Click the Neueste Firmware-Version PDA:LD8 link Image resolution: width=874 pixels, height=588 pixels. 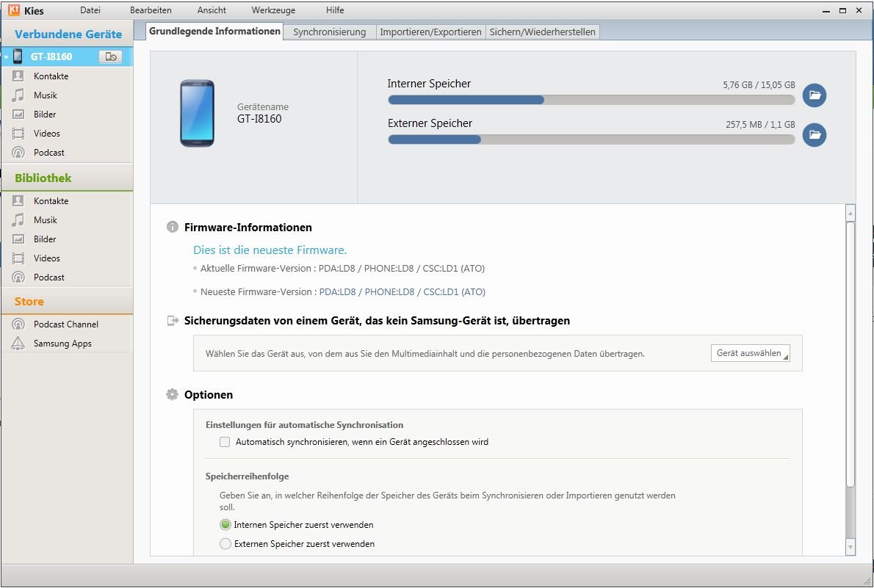[402, 291]
